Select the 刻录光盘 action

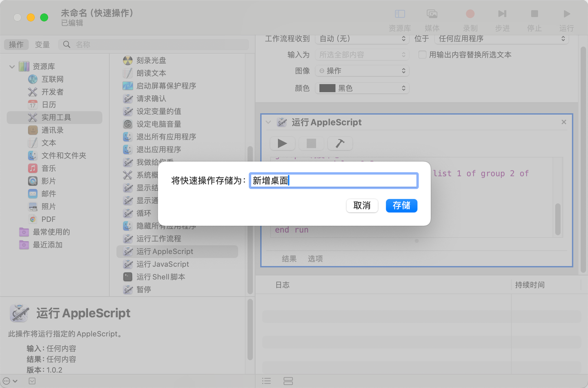point(151,61)
